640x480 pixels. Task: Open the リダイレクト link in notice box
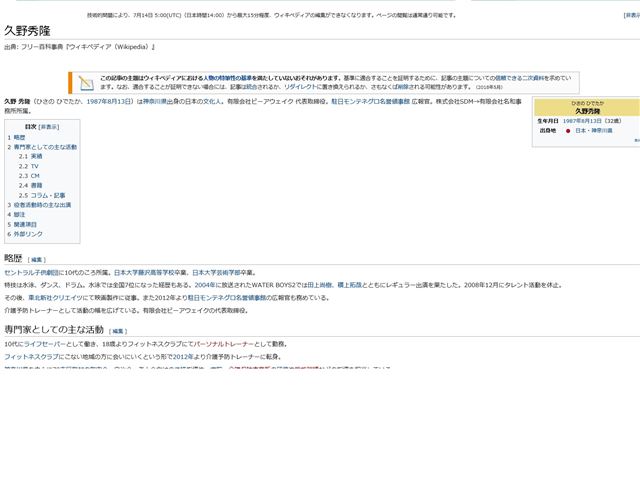300,87
